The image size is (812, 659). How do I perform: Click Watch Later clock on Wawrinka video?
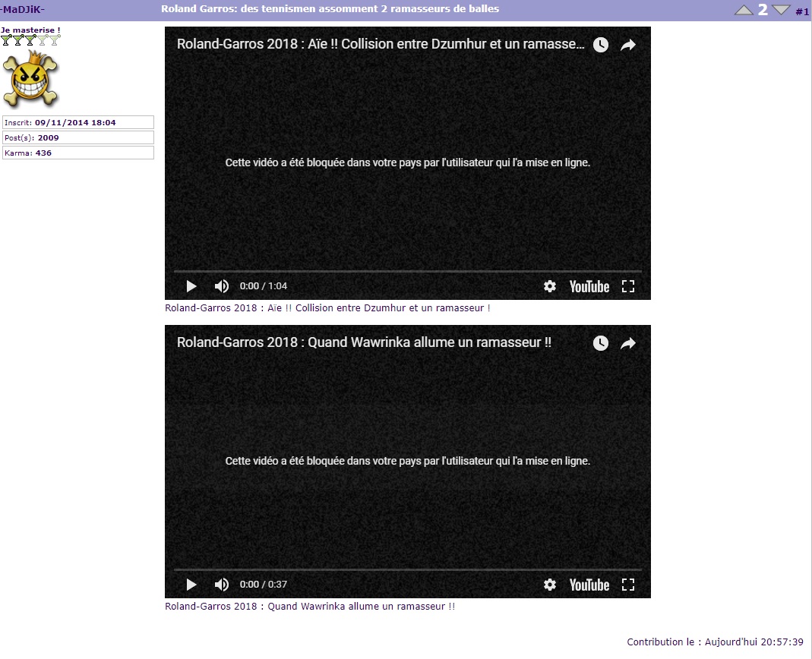(x=601, y=343)
